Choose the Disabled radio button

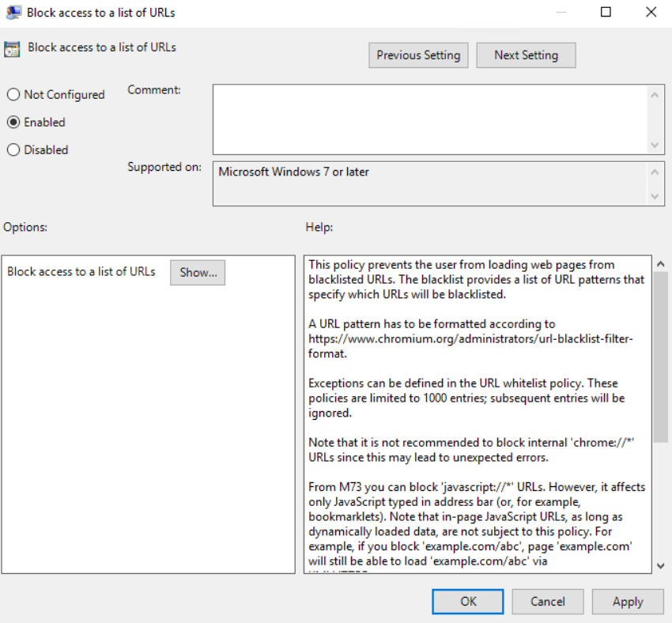point(13,150)
